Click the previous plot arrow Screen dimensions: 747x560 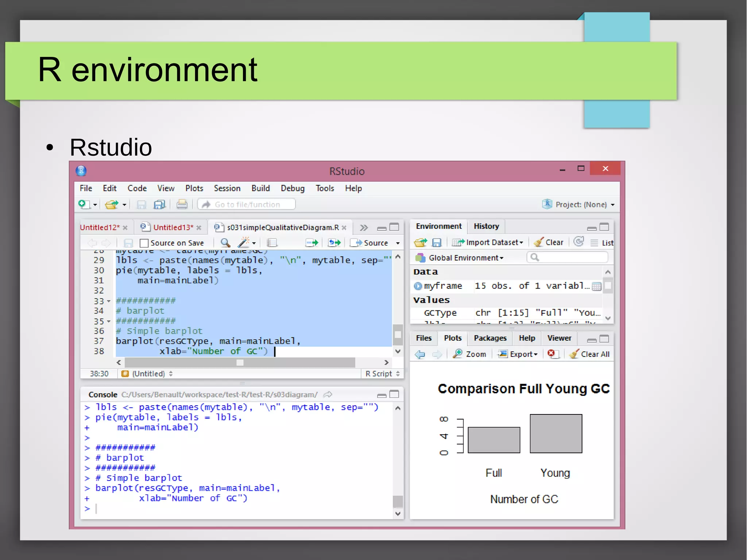click(420, 354)
